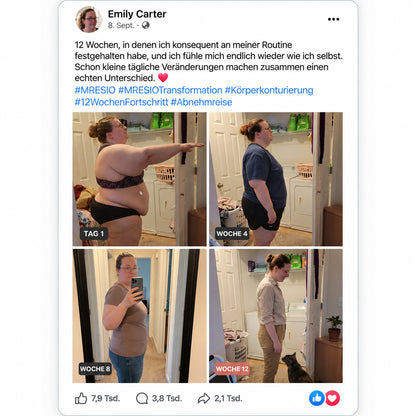Open the Emily Carter profile name link

pos(137,14)
